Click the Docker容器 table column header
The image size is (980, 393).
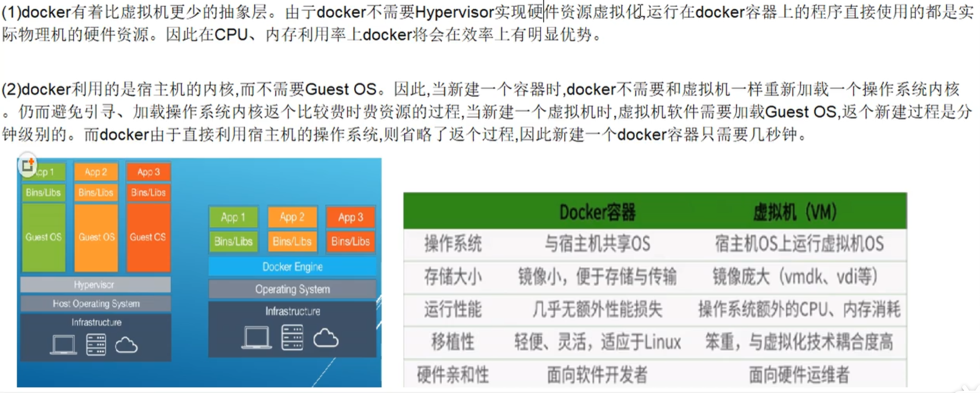pyautogui.click(x=597, y=212)
